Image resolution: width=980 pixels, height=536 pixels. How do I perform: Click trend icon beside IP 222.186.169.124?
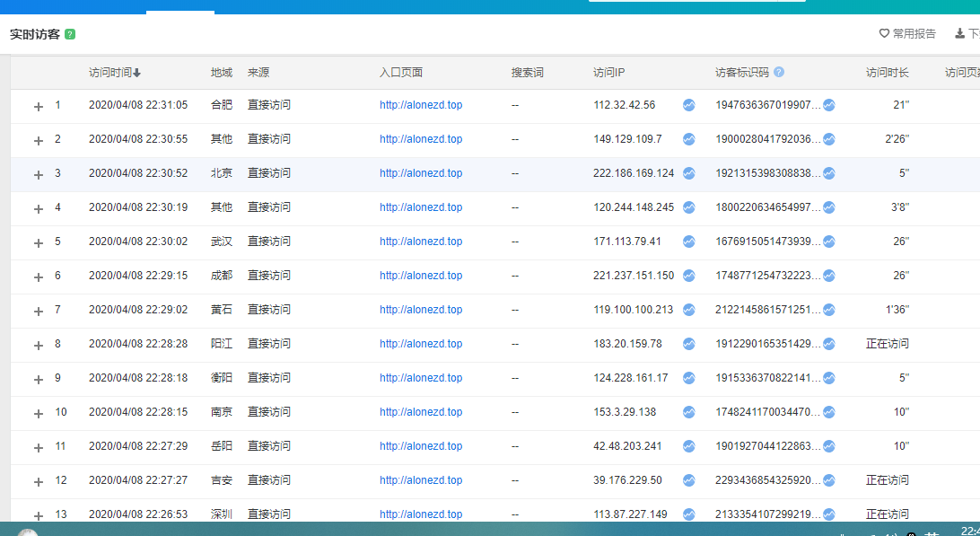[688, 173]
